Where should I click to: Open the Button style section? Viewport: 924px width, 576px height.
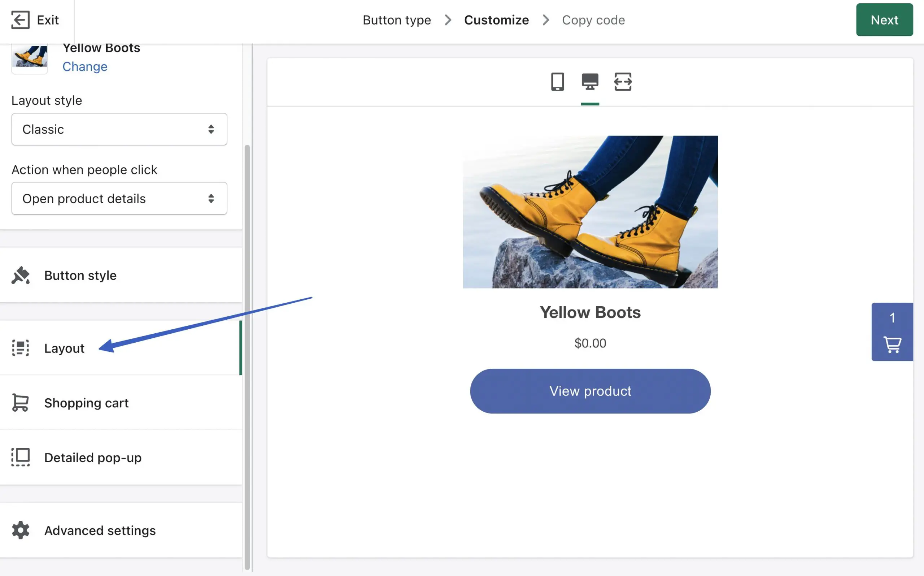(x=121, y=276)
